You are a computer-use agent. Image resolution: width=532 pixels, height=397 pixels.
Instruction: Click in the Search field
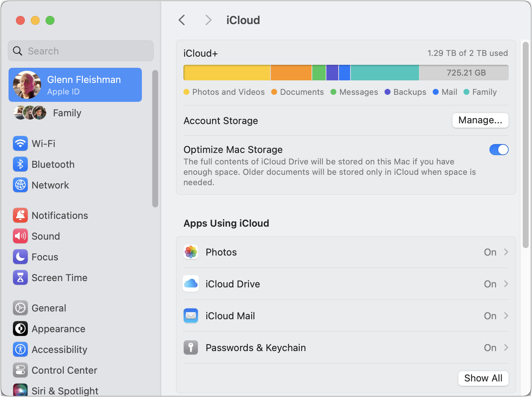tap(81, 51)
